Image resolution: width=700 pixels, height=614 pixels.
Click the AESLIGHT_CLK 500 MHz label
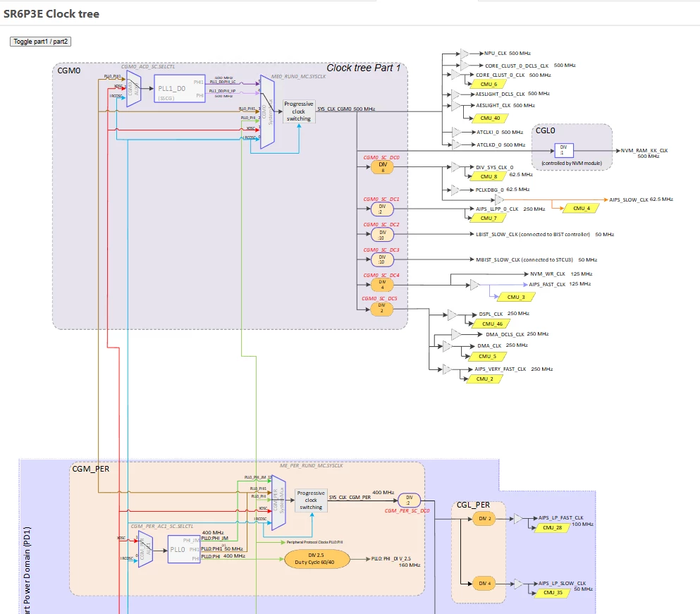(x=505, y=105)
